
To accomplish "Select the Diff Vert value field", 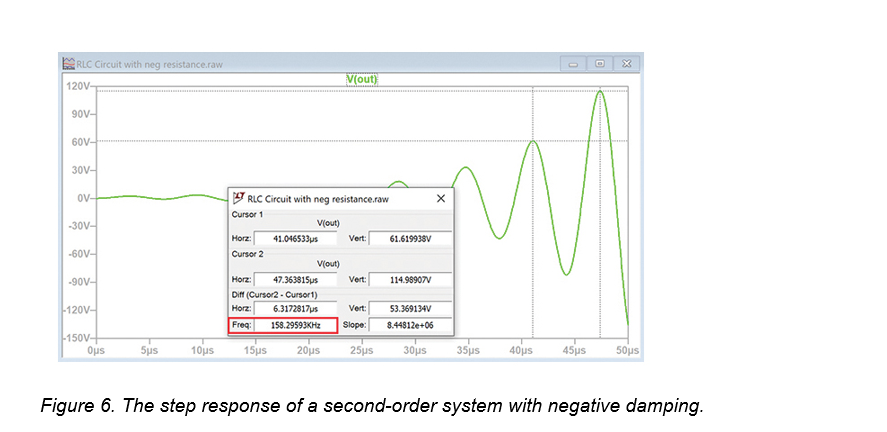I will pos(410,310).
